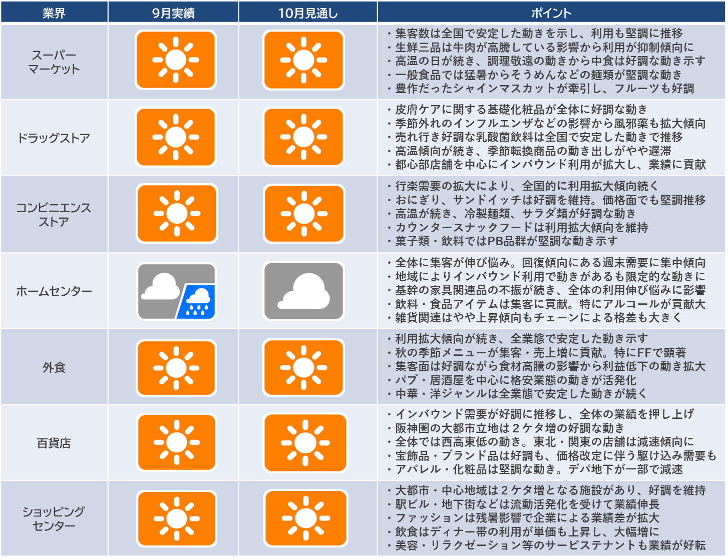Click the sunny icon for ドラッグストア October outlook

click(303, 137)
